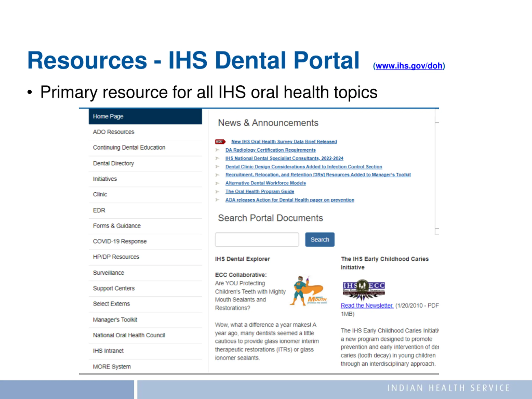Open DA Radiology Certification Requirements link

click(x=270, y=150)
